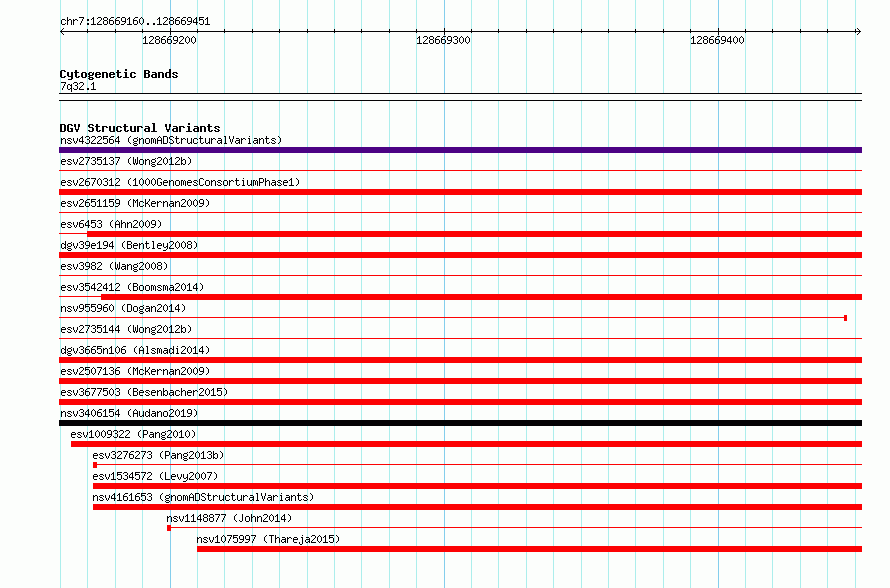Image resolution: width=890 pixels, height=588 pixels.
Task: Open esv3677503 (Besenbacher2015) variant label
Action: point(144,392)
